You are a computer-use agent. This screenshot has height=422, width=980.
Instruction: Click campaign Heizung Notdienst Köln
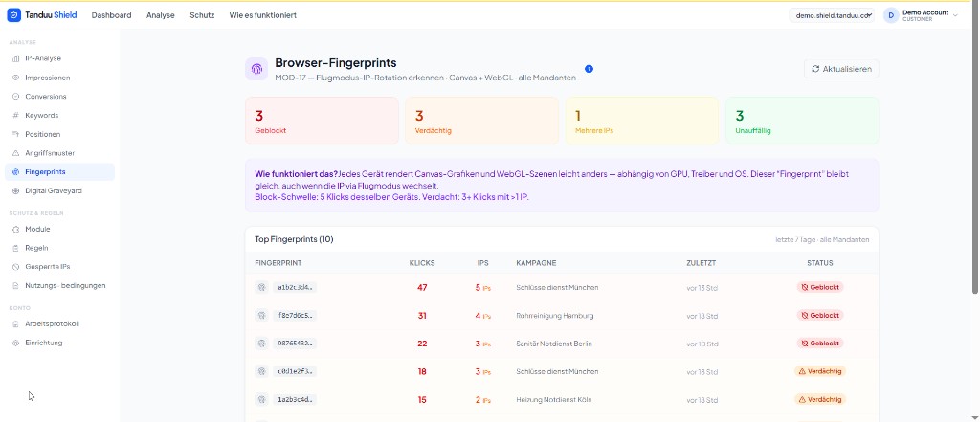(x=554, y=399)
